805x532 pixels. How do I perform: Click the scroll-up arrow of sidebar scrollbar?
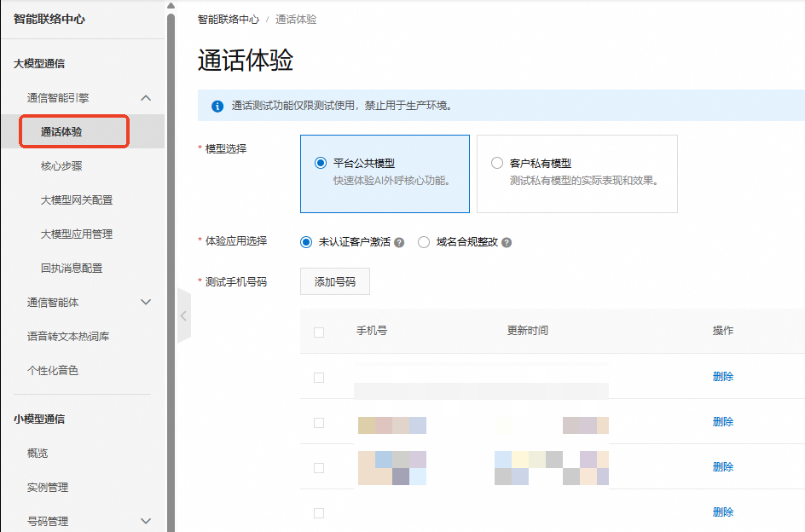tap(171, 6)
